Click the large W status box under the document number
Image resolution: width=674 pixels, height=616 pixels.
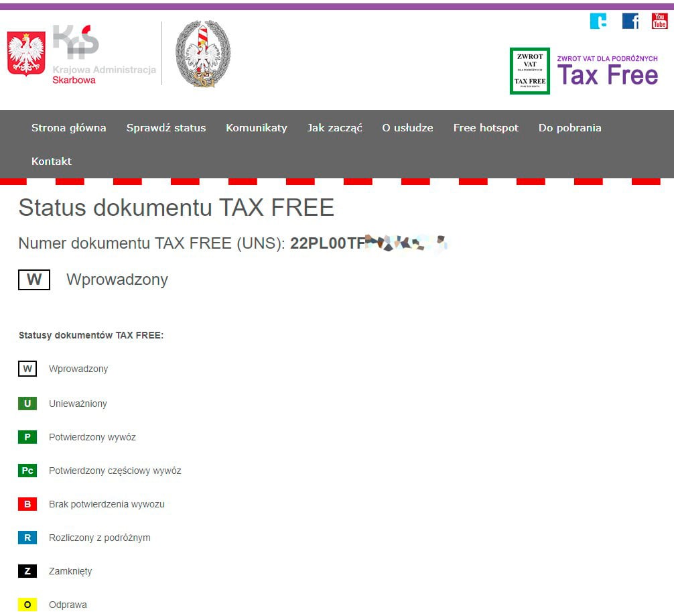33,280
